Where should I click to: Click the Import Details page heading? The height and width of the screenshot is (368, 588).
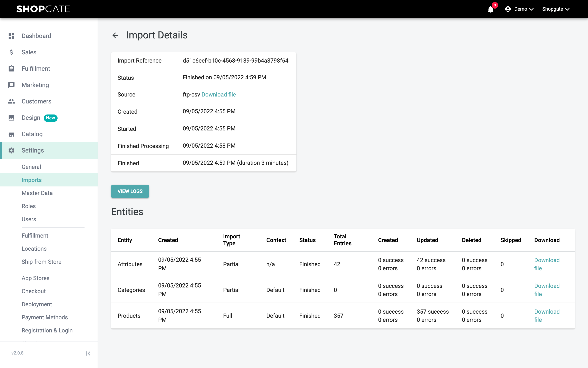(x=157, y=35)
